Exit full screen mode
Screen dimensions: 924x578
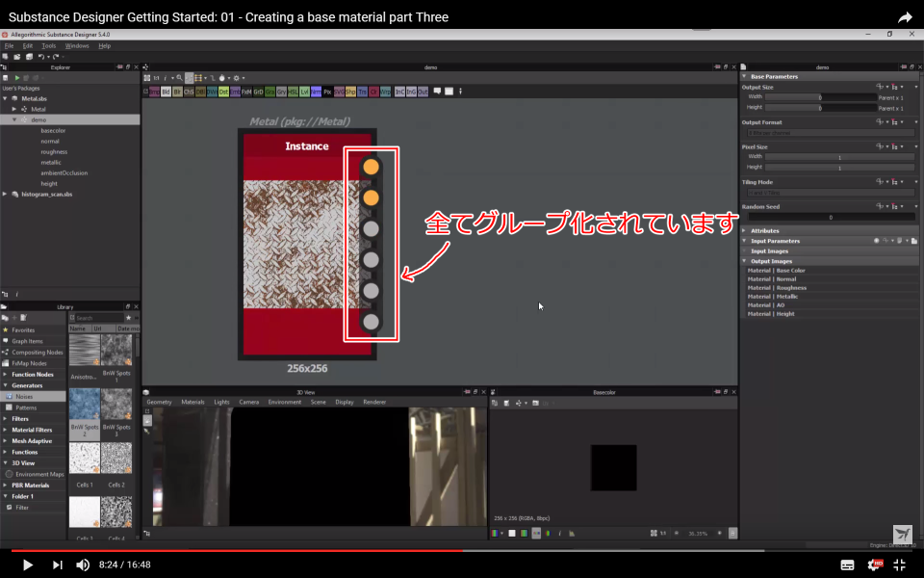click(x=899, y=565)
